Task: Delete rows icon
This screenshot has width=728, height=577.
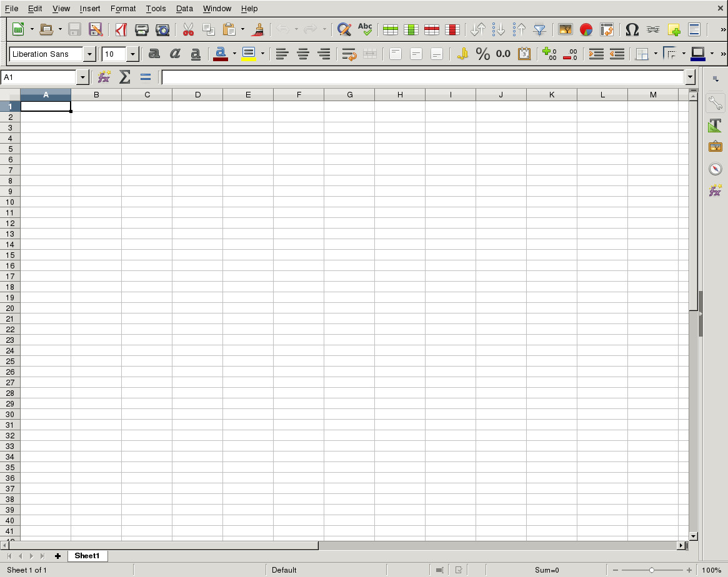Action: pos(432,29)
